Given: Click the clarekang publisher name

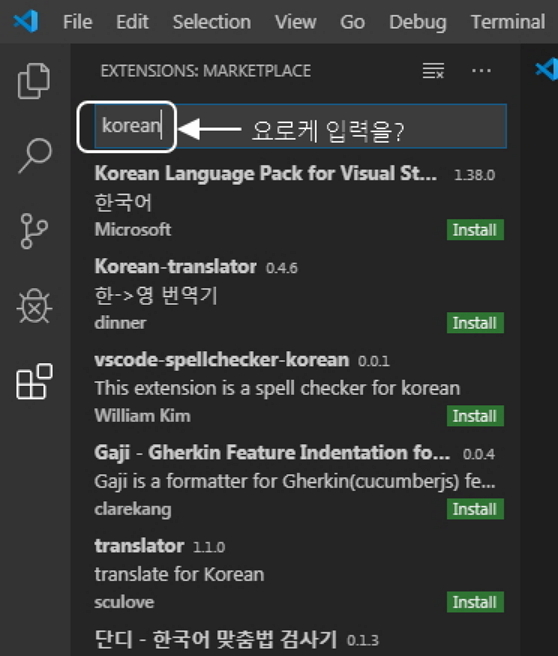Looking at the screenshot, I should click(133, 509).
